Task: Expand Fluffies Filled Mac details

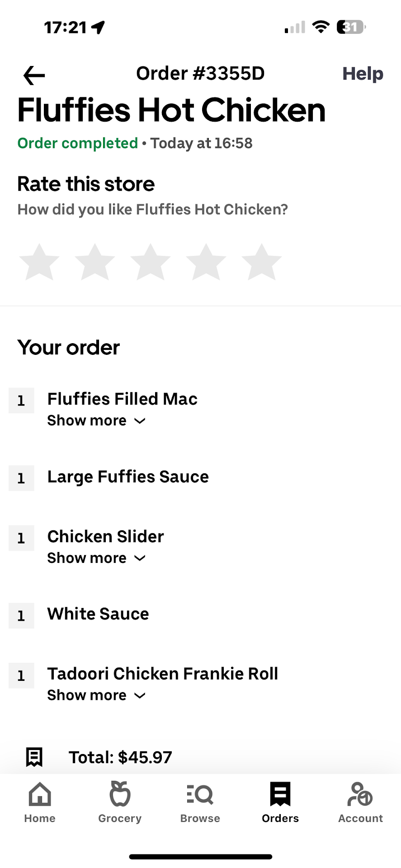Action: 96,421
